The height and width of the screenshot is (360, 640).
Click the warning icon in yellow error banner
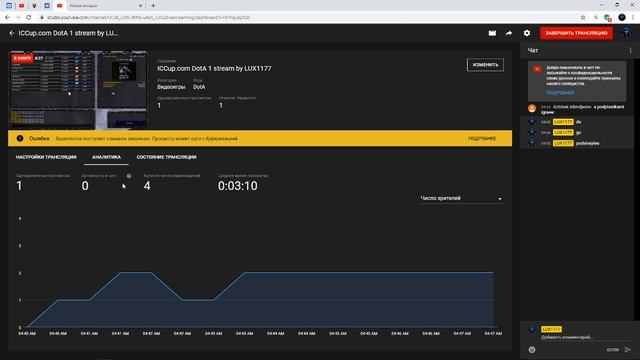click(x=20, y=138)
